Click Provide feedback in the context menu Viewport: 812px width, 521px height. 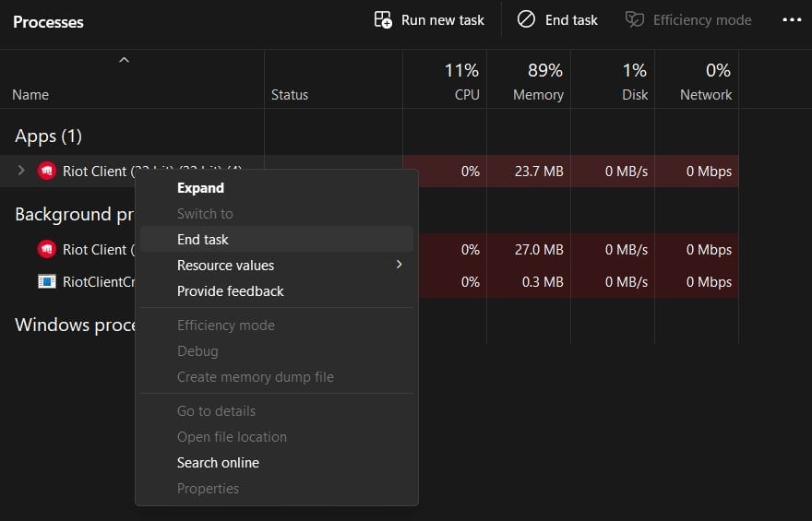(231, 290)
